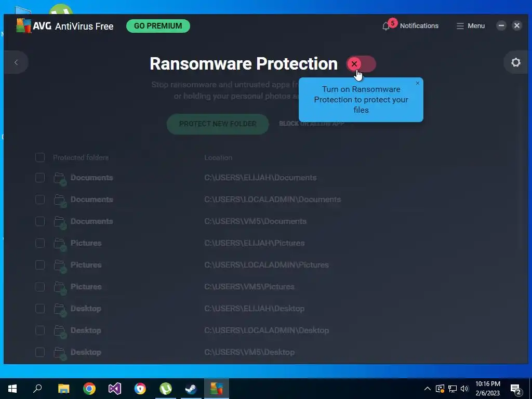The height and width of the screenshot is (399, 532).
Task: Click folder icon for ELIJAH Pictures
Action: pos(60,244)
